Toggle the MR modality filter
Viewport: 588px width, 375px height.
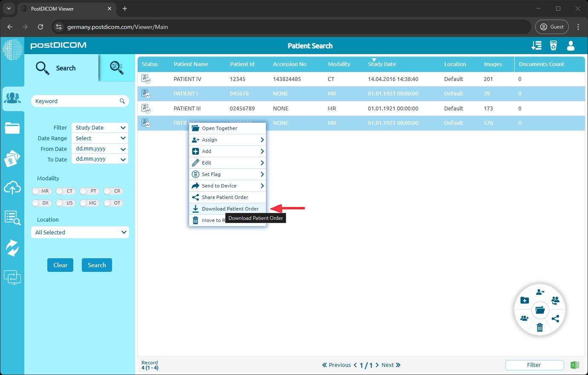click(42, 191)
